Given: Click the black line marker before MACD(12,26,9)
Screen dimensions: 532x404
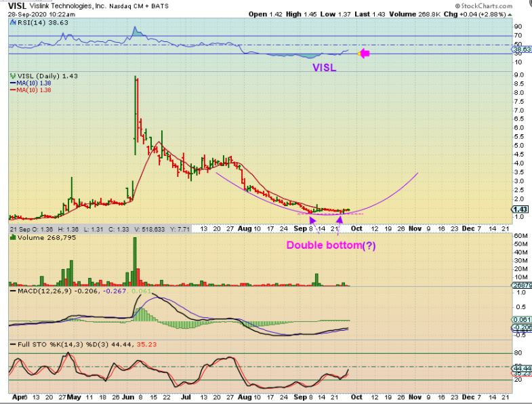Looking at the screenshot, I should (x=14, y=291).
